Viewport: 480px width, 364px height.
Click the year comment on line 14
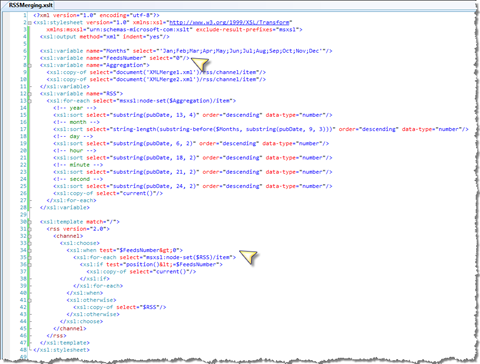tap(75, 108)
